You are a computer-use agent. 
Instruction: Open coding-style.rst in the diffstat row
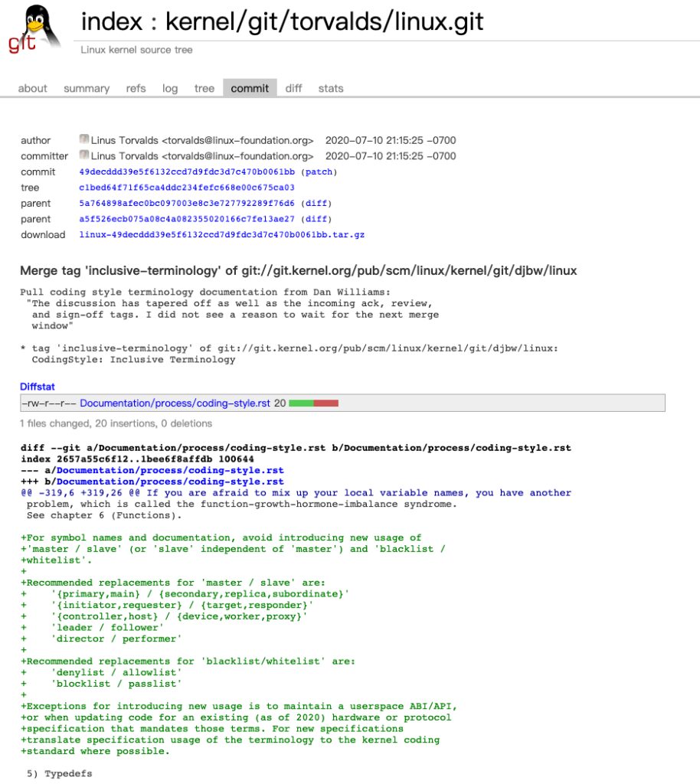tap(175, 403)
